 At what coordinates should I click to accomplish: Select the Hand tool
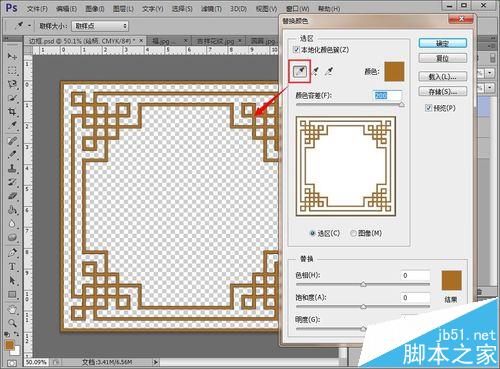(12, 310)
